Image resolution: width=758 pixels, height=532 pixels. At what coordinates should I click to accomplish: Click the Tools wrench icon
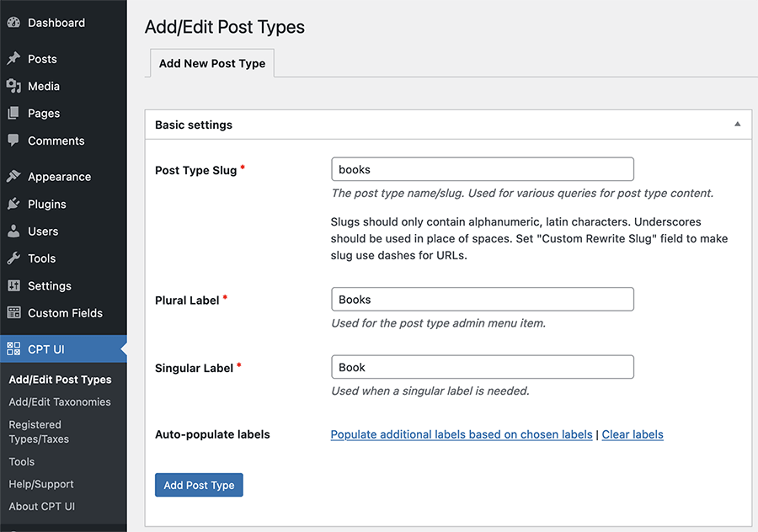pyautogui.click(x=13, y=258)
